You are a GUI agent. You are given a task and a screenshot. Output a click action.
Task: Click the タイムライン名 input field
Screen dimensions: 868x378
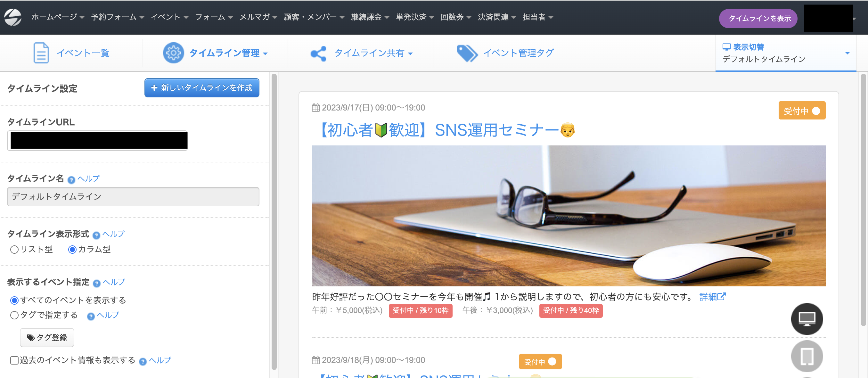coord(133,197)
